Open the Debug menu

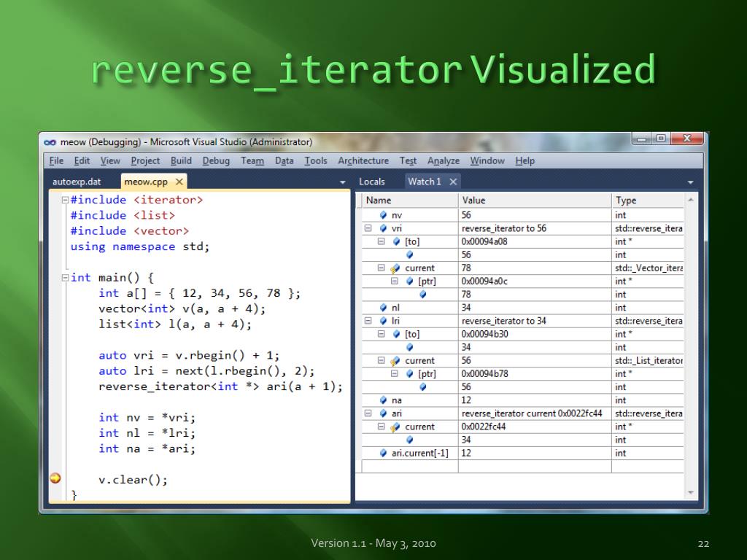pos(216,161)
